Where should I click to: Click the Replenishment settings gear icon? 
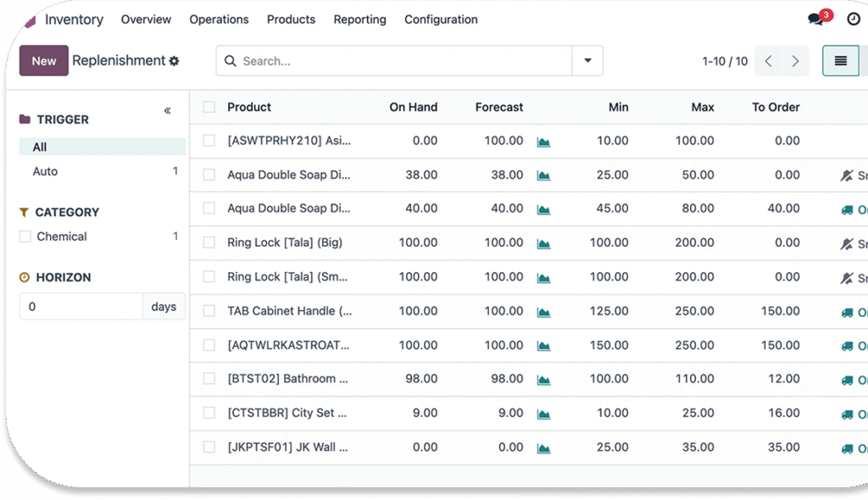(x=175, y=61)
